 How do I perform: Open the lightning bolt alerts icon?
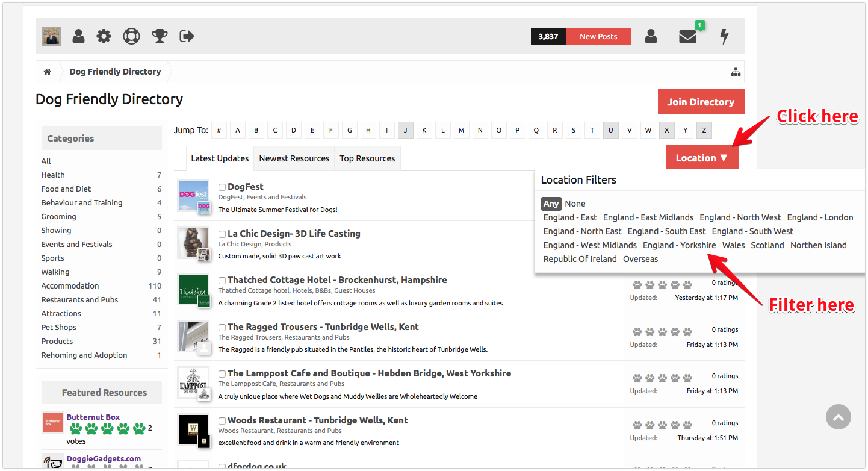[x=724, y=36]
